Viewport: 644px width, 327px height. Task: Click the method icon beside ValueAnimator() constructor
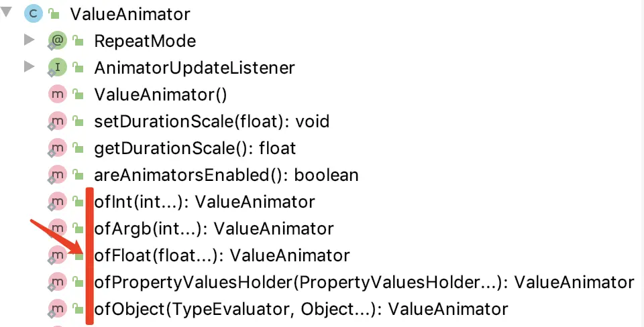pos(57,94)
